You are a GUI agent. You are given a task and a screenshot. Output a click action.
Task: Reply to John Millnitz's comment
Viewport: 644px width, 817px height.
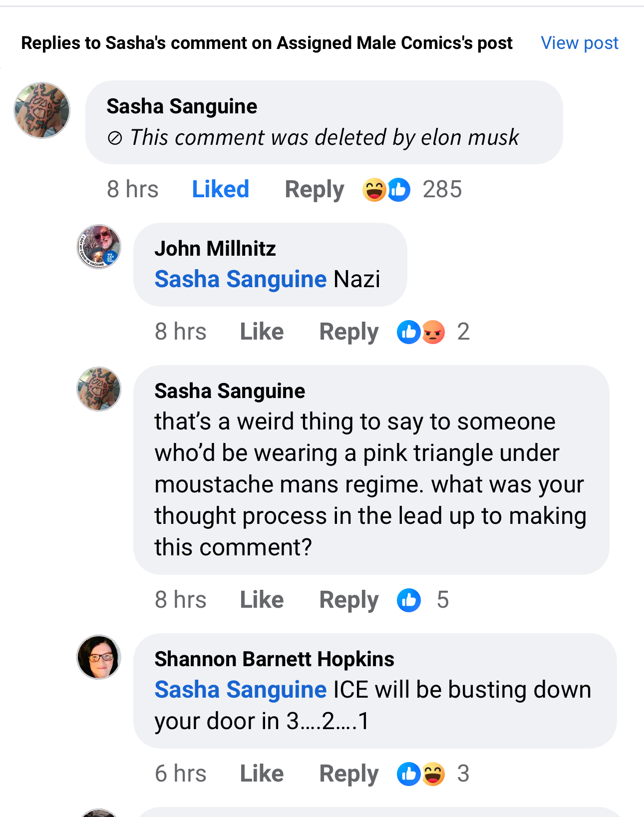click(x=349, y=332)
